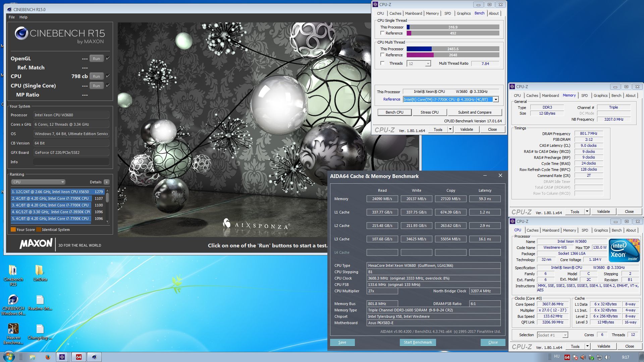Start Benchmark in AIDA64

click(418, 342)
